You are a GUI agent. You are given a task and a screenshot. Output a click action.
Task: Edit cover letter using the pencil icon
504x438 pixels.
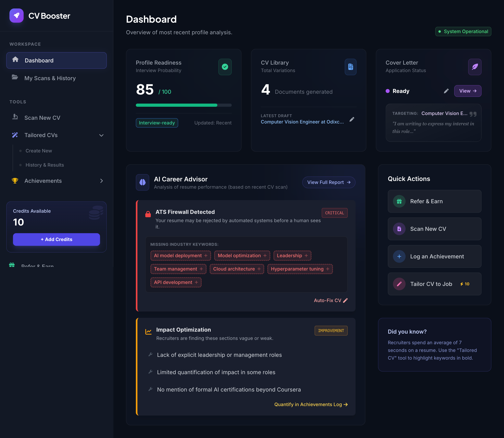[446, 91]
